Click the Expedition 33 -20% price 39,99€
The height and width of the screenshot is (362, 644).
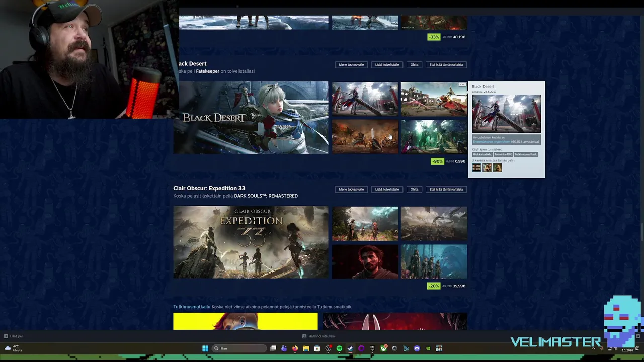[446, 286]
